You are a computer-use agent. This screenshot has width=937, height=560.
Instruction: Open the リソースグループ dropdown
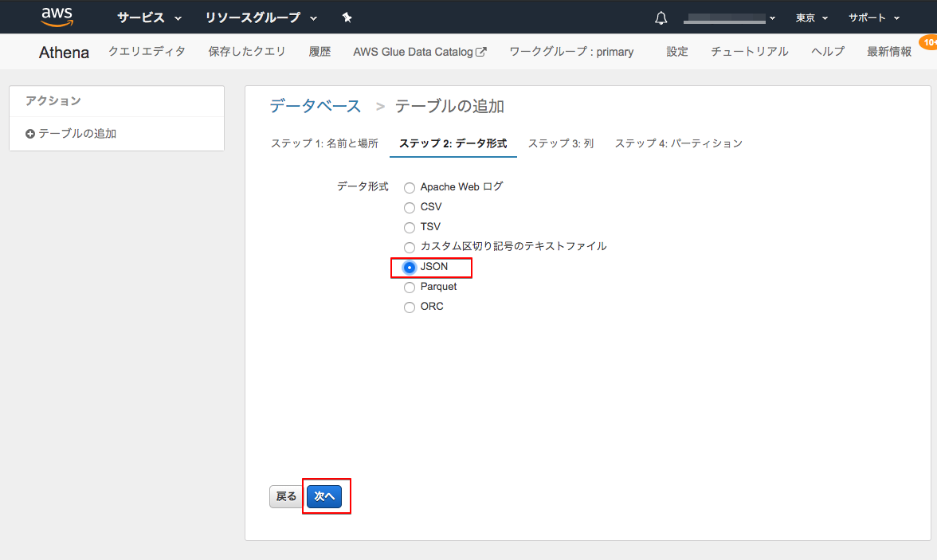[261, 18]
